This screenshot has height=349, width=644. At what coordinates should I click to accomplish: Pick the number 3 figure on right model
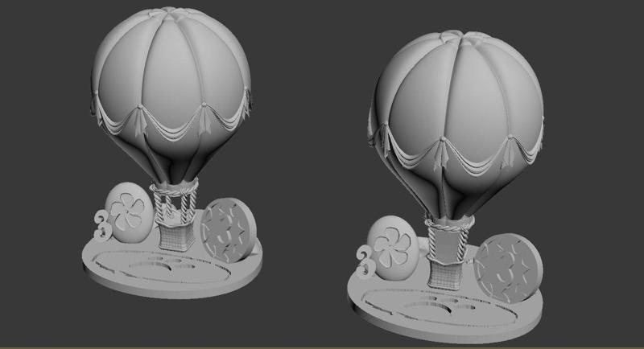point(365,261)
